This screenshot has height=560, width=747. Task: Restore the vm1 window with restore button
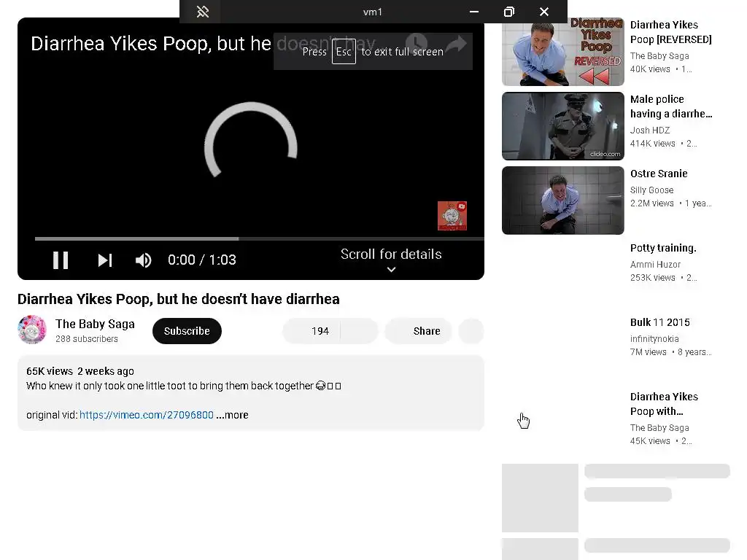(508, 12)
